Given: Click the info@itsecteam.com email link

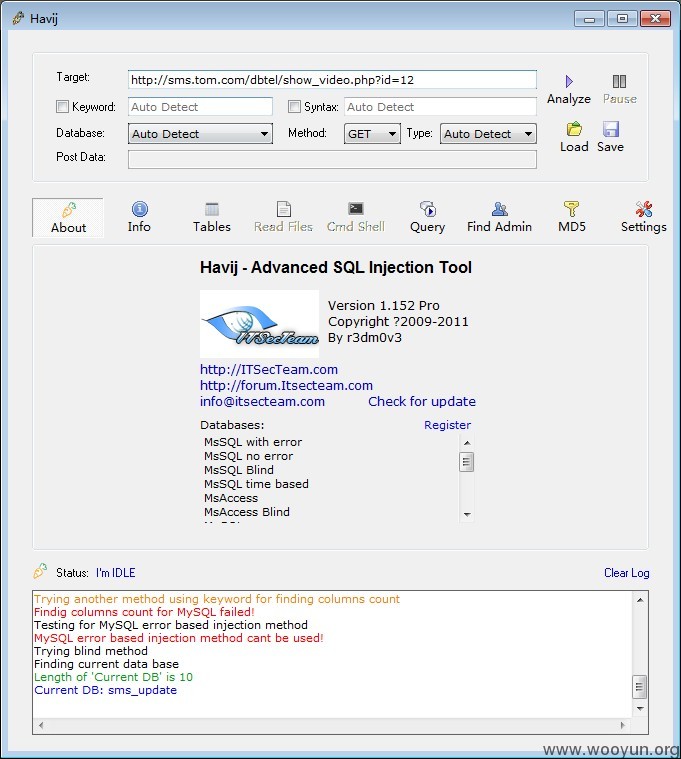Looking at the screenshot, I should coord(262,401).
